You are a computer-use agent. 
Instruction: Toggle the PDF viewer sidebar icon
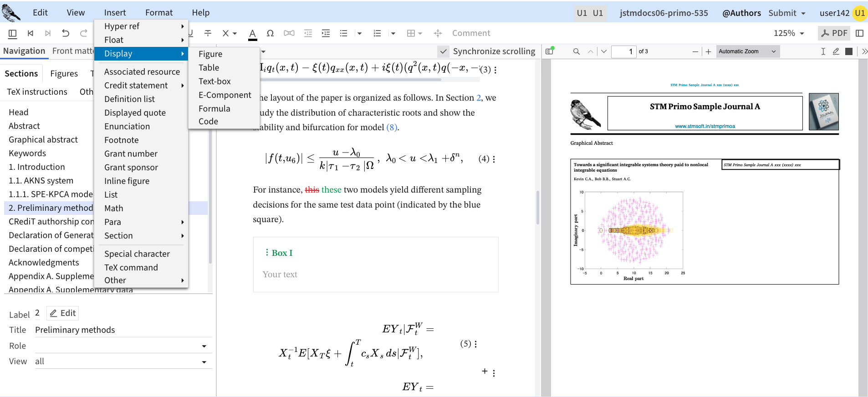pyautogui.click(x=550, y=51)
